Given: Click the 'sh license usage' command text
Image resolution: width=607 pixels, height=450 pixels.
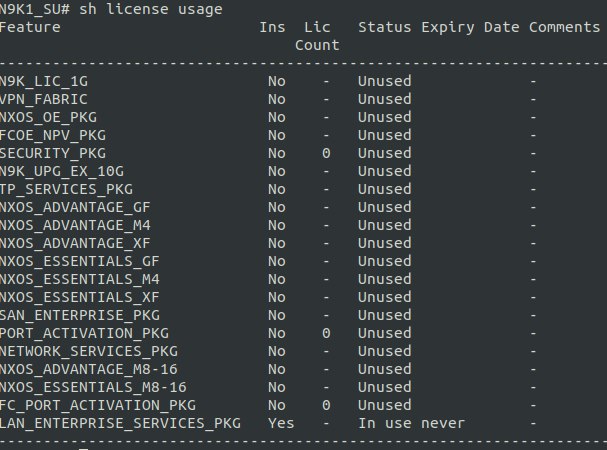Looking at the screenshot, I should [151, 9].
